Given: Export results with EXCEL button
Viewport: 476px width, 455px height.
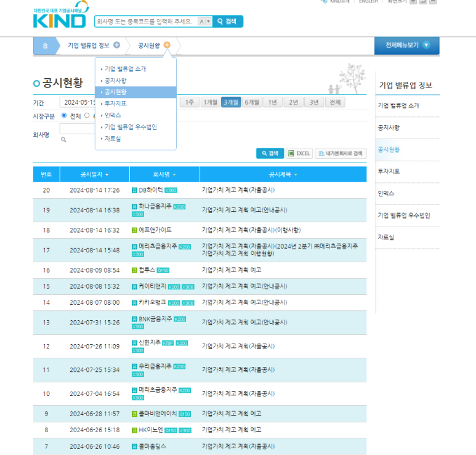Looking at the screenshot, I should 299,153.
